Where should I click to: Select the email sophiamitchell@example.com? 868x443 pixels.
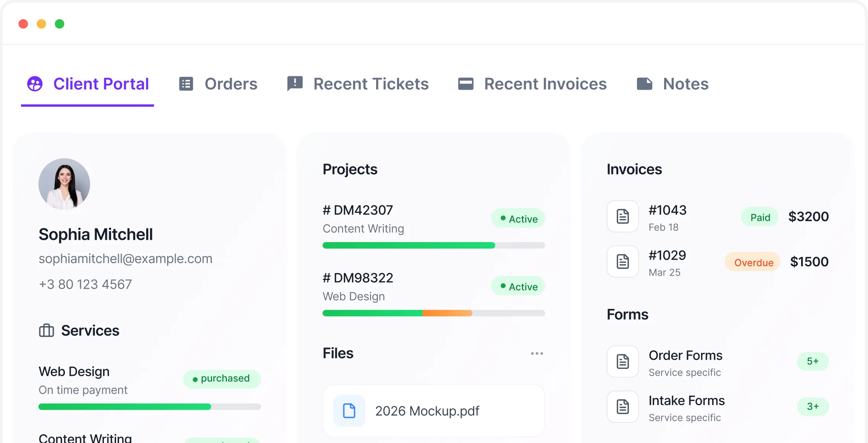[x=125, y=259]
